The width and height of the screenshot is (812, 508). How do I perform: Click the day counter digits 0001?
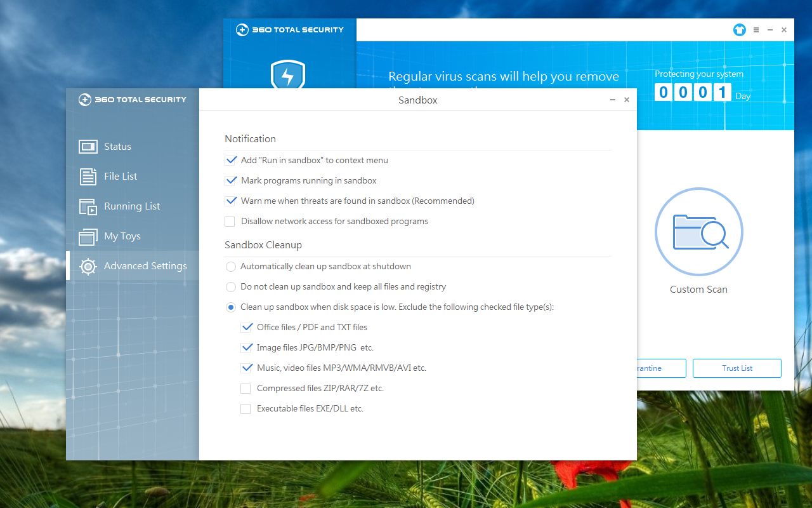pos(693,93)
